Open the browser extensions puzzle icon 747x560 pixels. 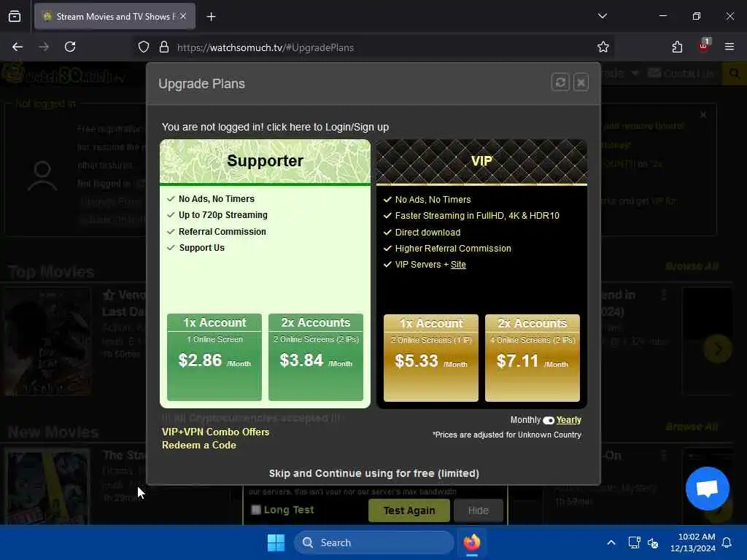[x=677, y=47]
